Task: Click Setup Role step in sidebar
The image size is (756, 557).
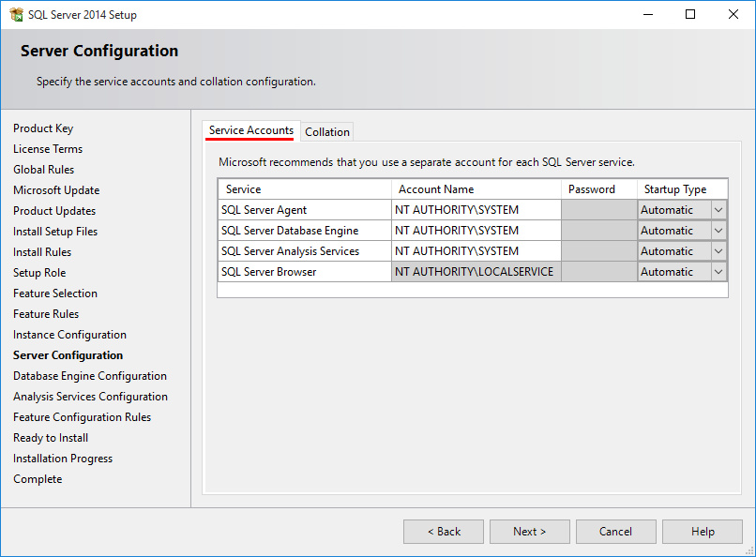Action: click(39, 273)
